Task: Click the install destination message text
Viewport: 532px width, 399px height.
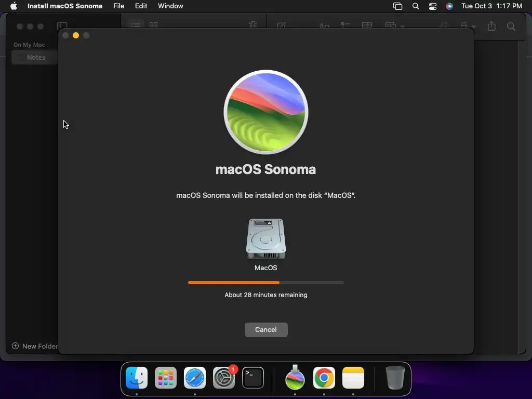Action: coord(266,195)
